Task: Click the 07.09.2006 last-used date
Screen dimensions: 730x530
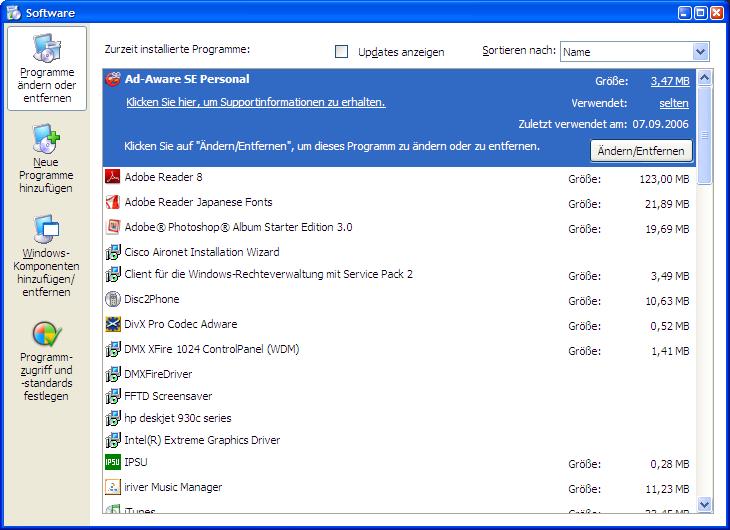Action: (x=660, y=124)
